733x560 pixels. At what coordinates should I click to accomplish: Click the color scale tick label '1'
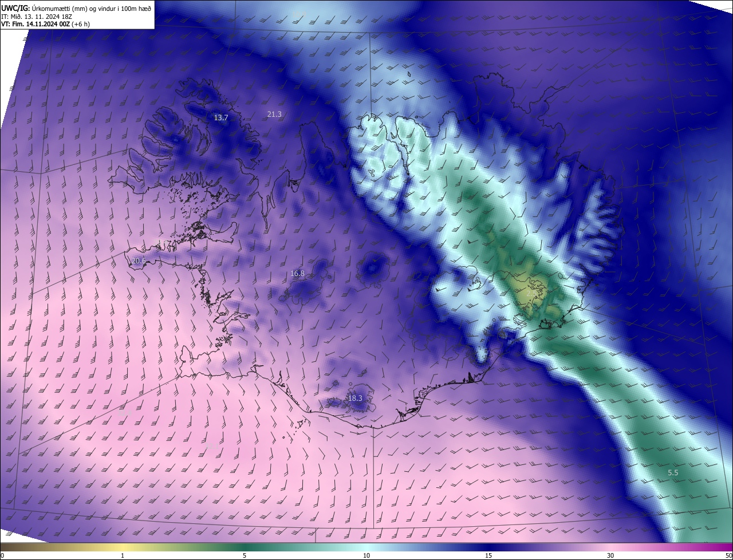click(x=123, y=555)
